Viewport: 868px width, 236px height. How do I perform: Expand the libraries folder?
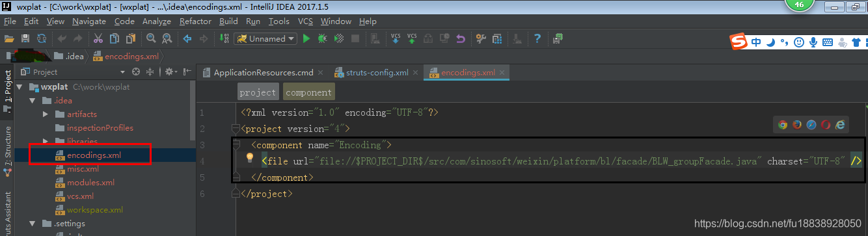(x=45, y=141)
